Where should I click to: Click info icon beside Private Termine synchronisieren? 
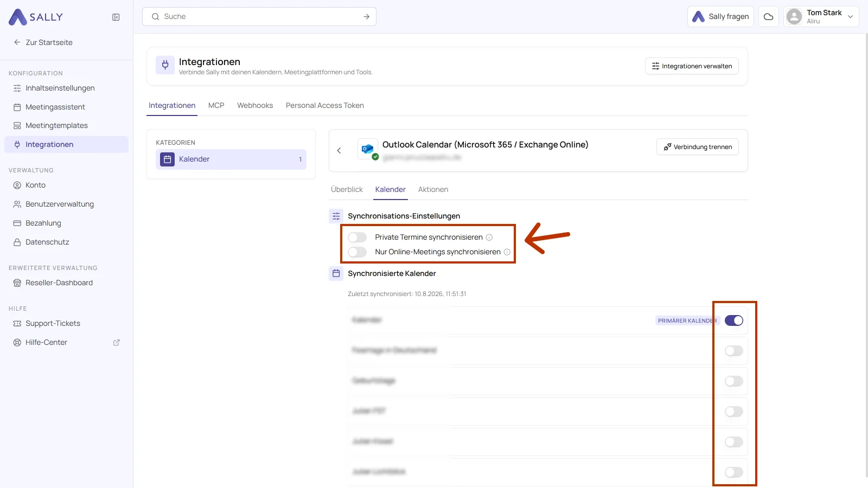pos(489,237)
